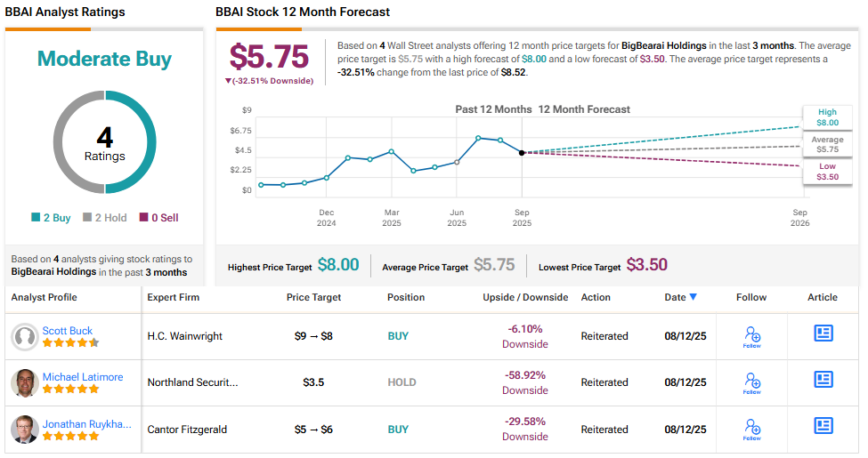Viewport: 868px width, 458px height.
Task: Click Scott Buck's profile avatar
Action: coord(24,336)
